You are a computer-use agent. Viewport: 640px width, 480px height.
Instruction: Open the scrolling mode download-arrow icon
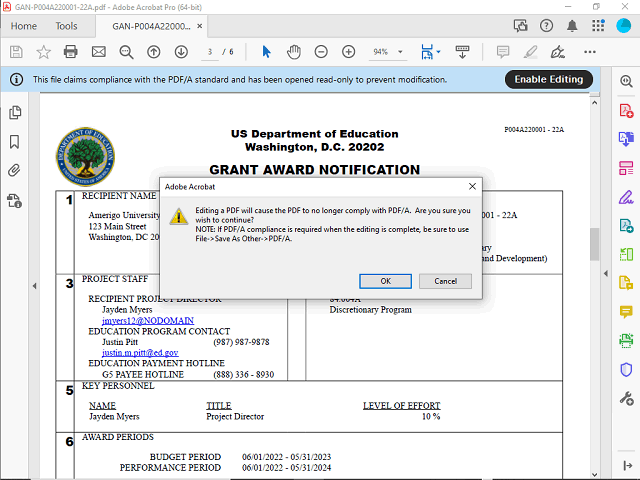click(462, 52)
